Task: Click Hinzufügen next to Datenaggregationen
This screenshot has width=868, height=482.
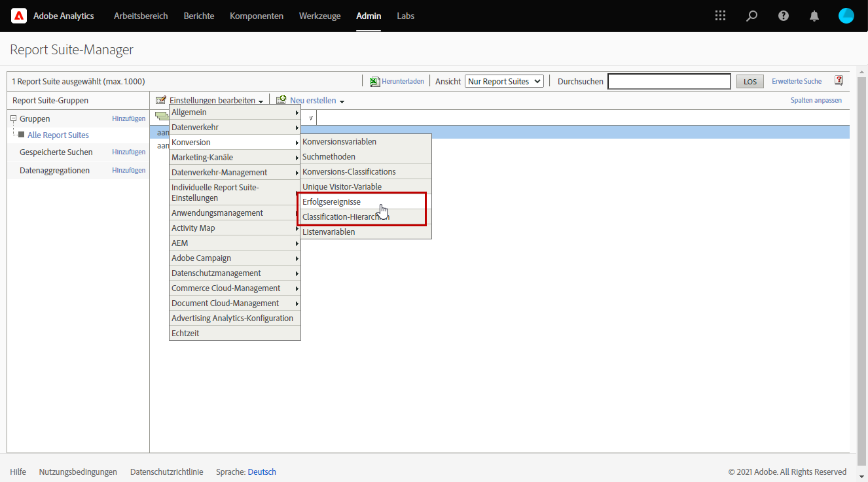Action: coord(129,171)
